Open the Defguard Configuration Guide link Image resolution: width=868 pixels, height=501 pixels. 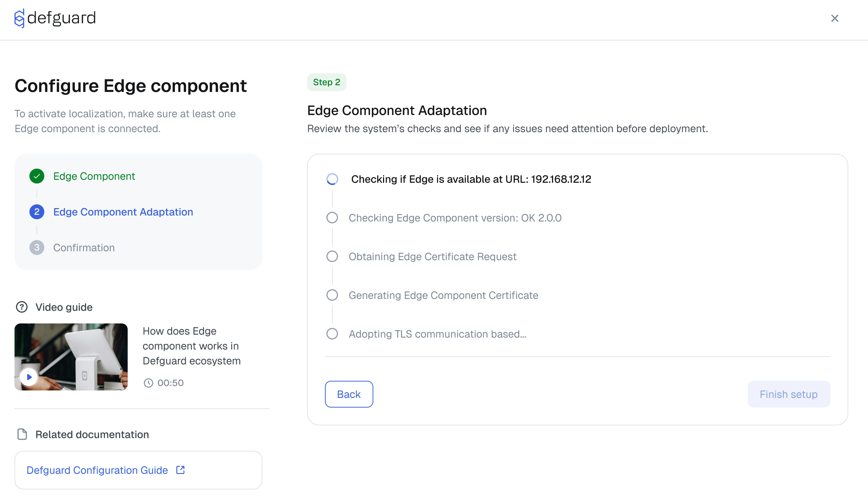click(97, 470)
